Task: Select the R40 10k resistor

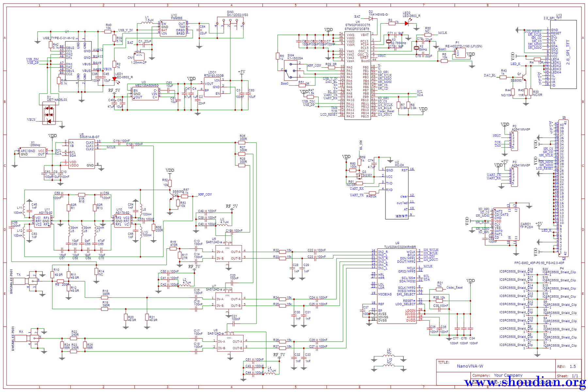Action: (x=108, y=31)
